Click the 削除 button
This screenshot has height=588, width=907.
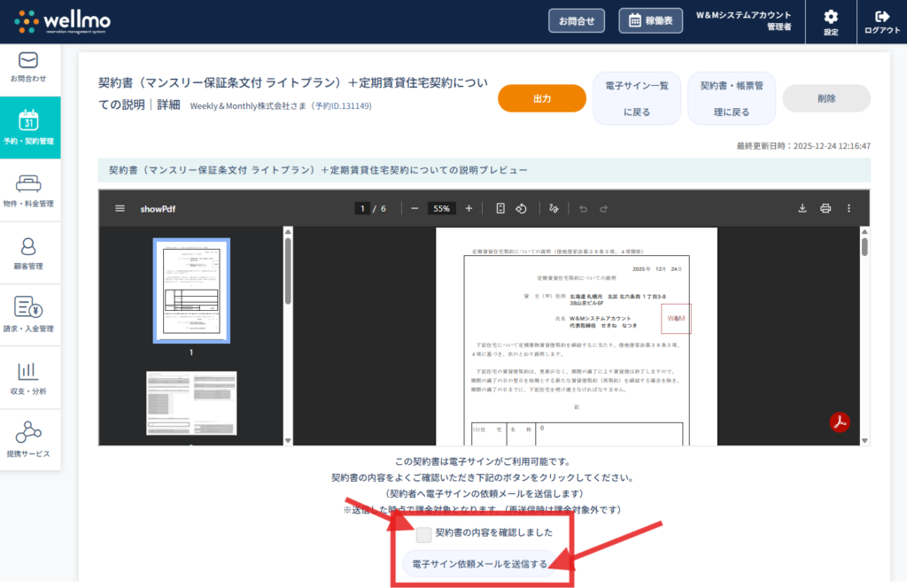tap(826, 99)
